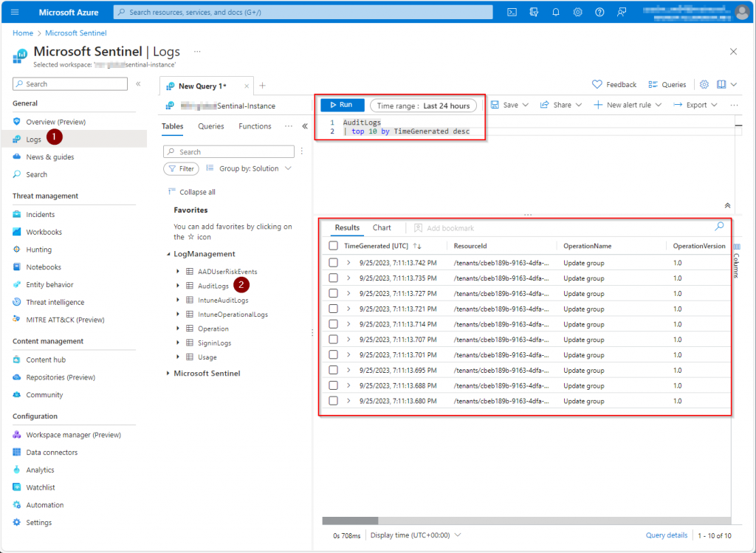Open the Group by: Solution dropdown
Image resolution: width=756 pixels, height=553 pixels.
point(254,168)
